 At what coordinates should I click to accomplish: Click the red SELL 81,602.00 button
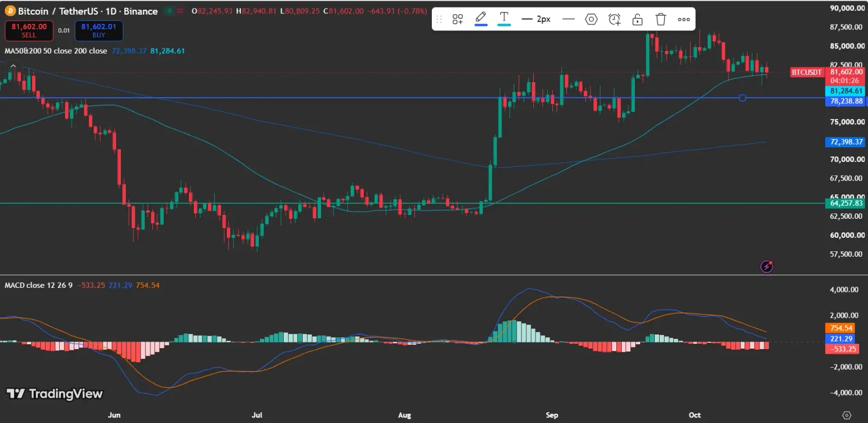(x=29, y=30)
